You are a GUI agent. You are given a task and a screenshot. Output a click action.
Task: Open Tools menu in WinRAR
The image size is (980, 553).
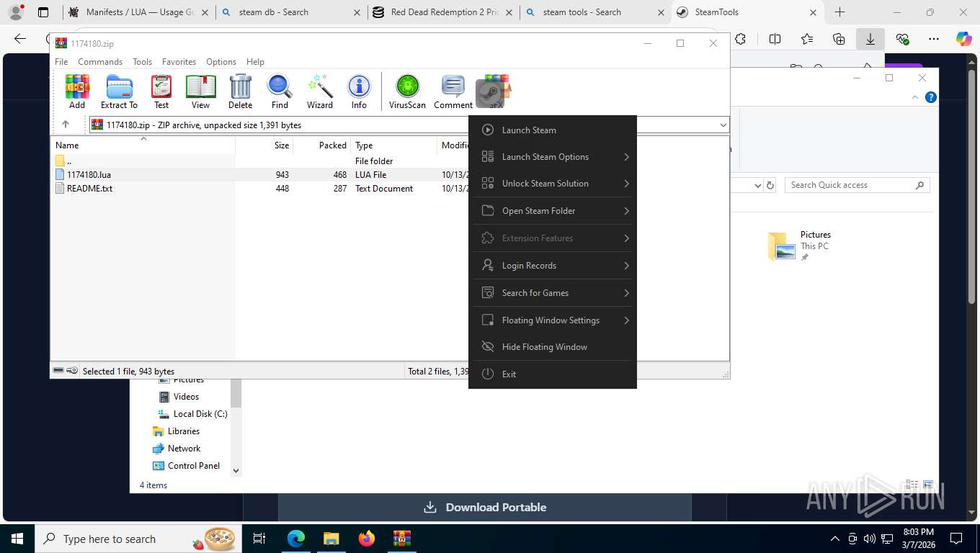(142, 62)
